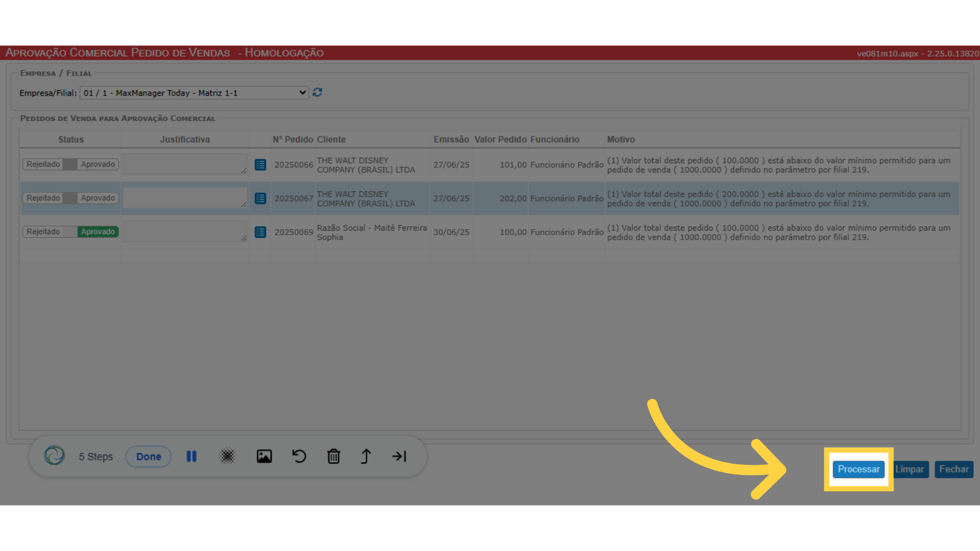Click the upward arrow icon in recorder bar
This screenshot has width=980, height=551.
pyautogui.click(x=366, y=456)
